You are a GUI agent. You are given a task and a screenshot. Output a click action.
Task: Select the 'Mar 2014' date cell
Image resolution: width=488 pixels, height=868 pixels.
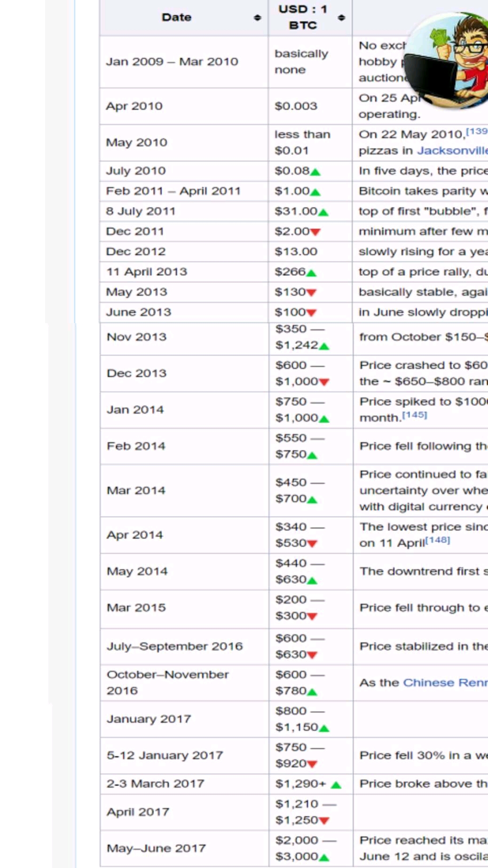[184, 491]
